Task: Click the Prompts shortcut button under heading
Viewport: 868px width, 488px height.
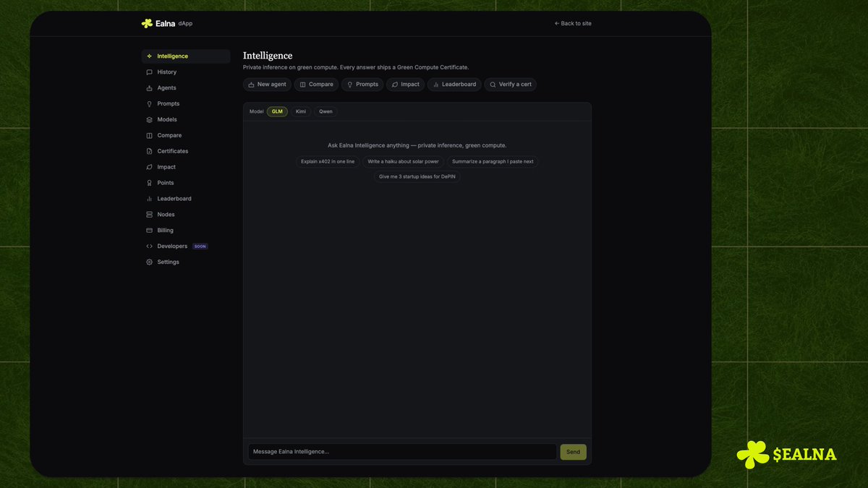Action: click(x=362, y=85)
